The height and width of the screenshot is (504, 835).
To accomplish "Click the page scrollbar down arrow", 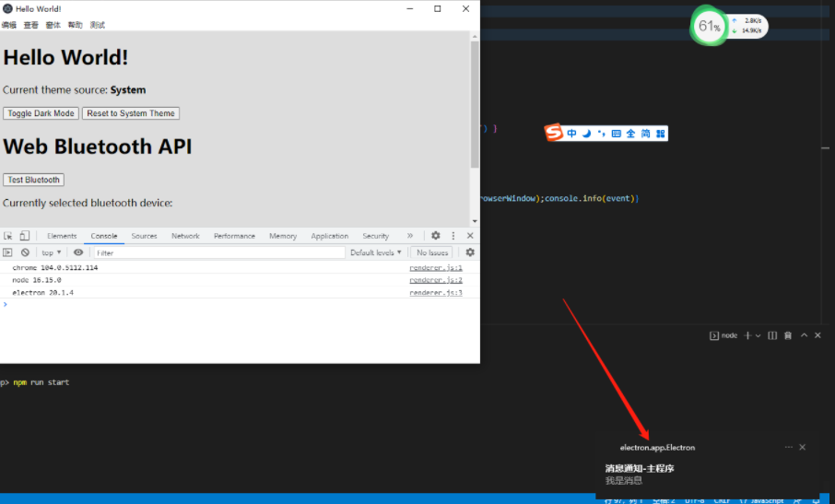I will [475, 221].
